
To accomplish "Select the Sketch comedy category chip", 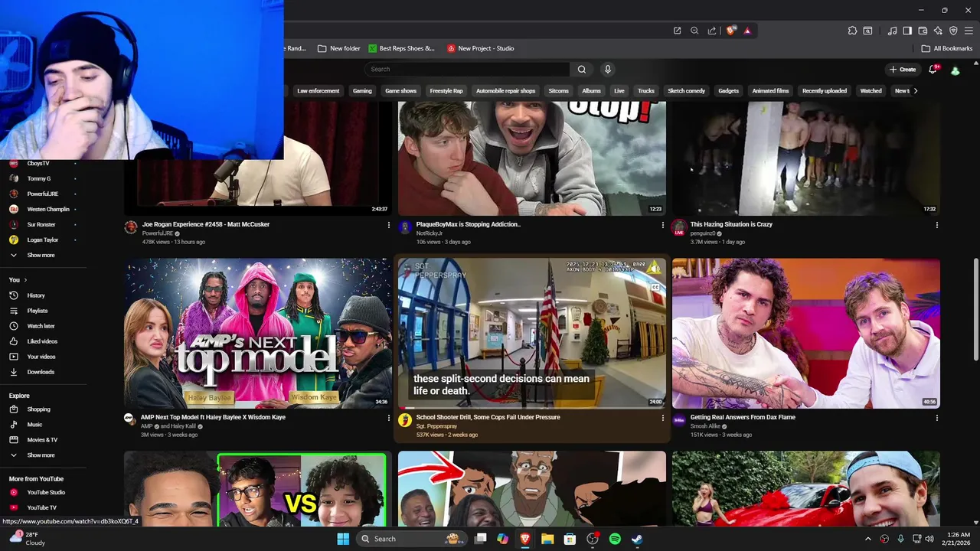I will click(x=686, y=91).
